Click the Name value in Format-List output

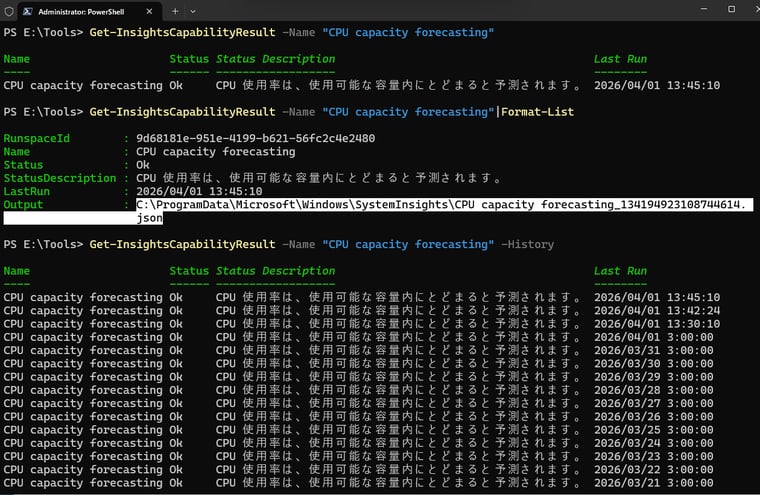click(x=216, y=152)
